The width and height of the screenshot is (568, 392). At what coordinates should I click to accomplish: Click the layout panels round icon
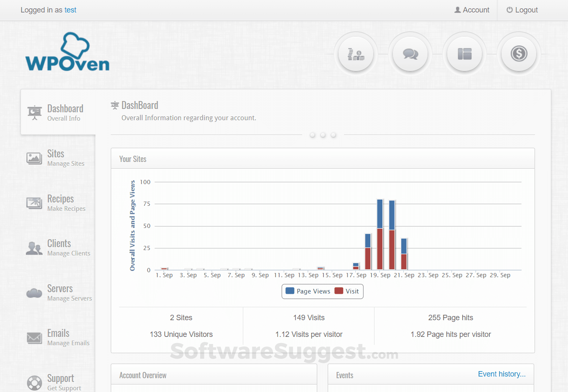[464, 54]
